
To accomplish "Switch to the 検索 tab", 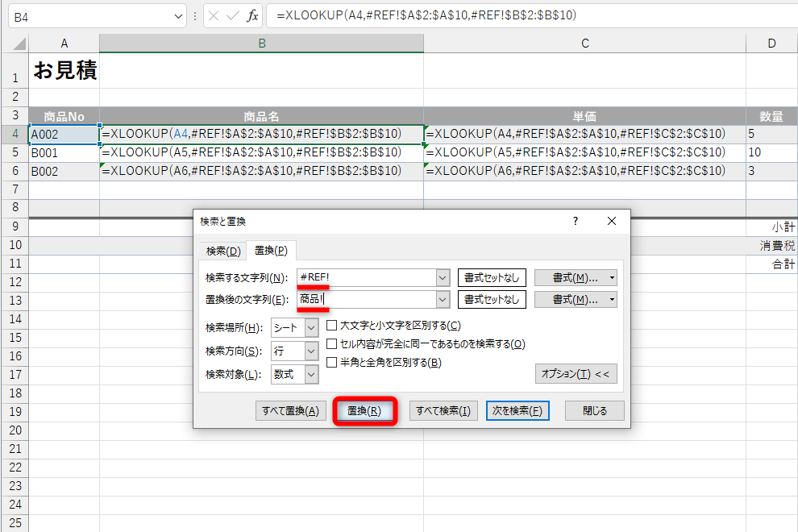I will 222,250.
